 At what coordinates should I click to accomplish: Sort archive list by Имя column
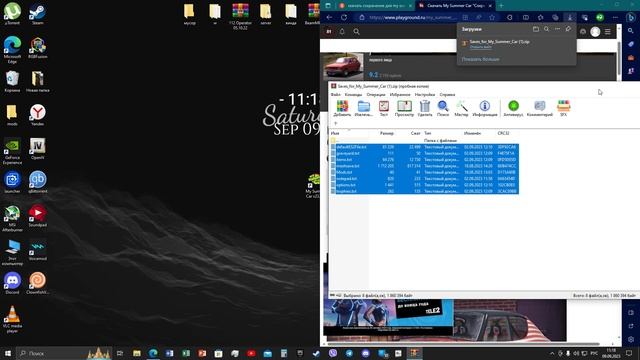(x=335, y=133)
